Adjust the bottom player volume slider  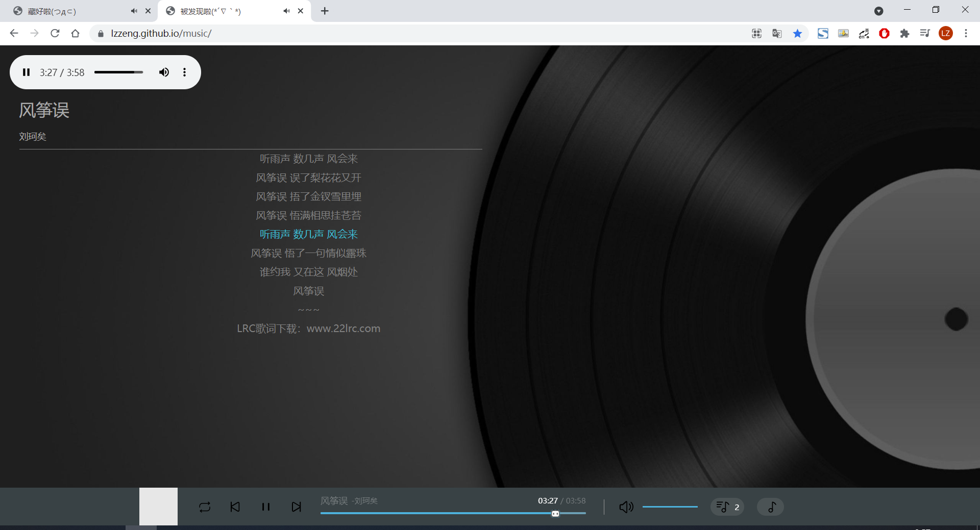[670, 507]
